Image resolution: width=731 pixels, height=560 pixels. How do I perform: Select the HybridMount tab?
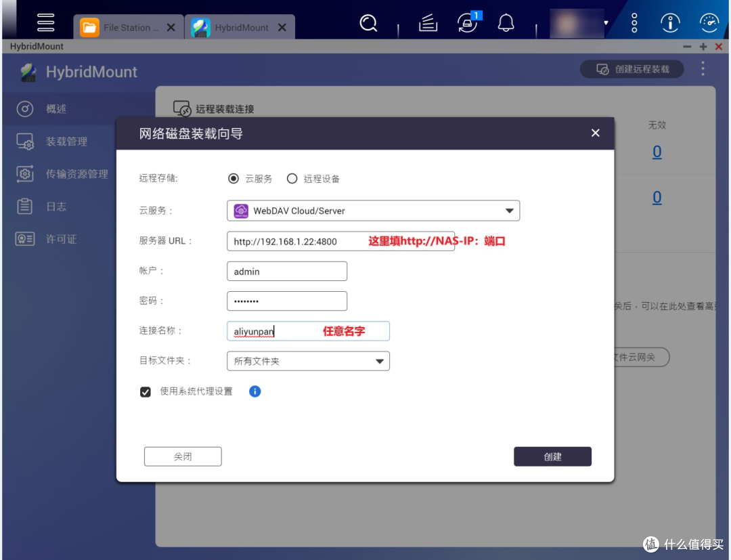(236, 27)
